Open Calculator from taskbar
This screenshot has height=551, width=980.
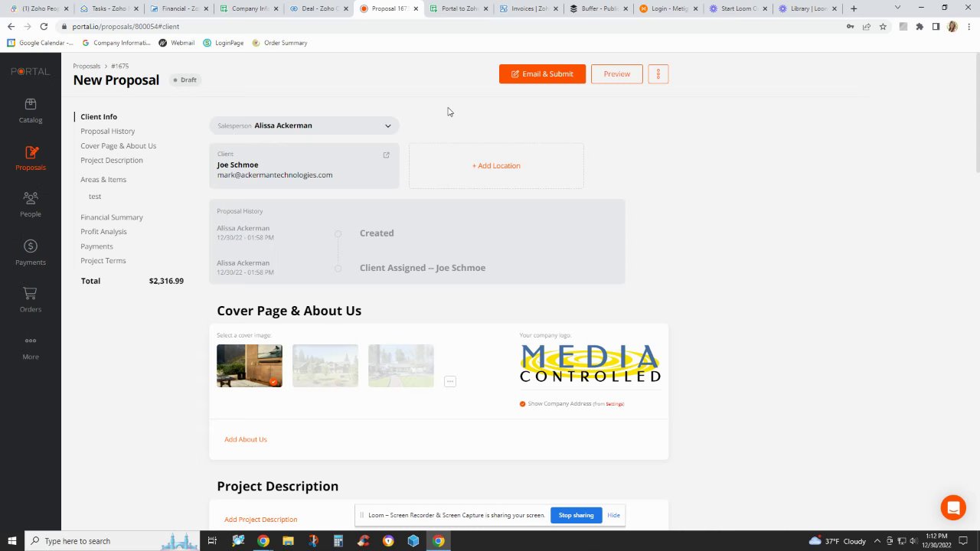pyautogui.click(x=338, y=541)
